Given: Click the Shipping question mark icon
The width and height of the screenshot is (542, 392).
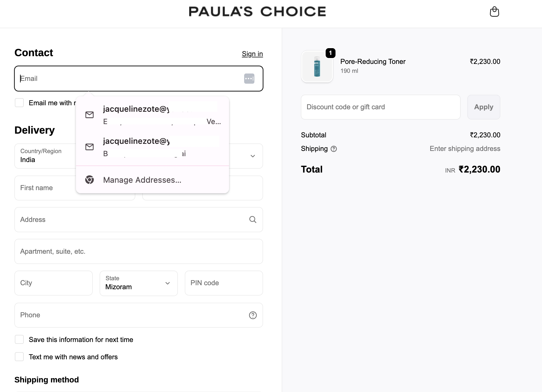Looking at the screenshot, I should (334, 149).
